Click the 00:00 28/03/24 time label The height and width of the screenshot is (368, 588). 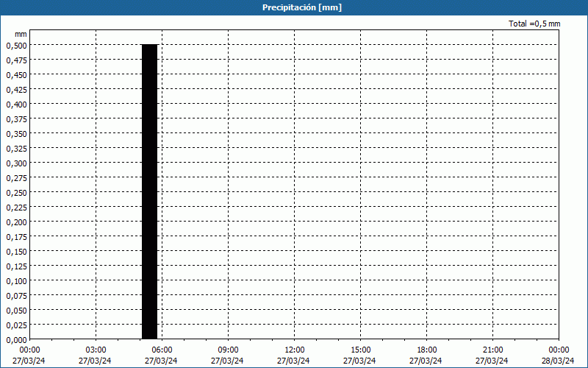(x=558, y=355)
